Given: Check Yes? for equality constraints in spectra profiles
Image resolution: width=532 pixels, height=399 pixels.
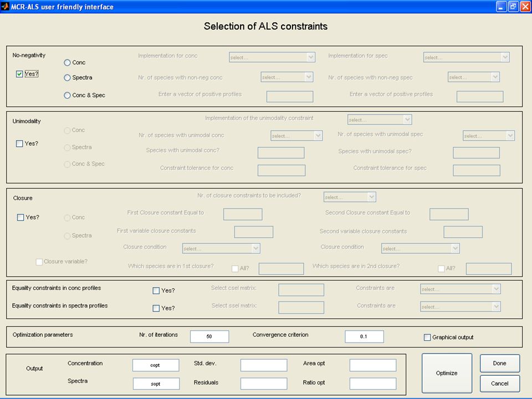Looking at the screenshot, I should 156,308.
